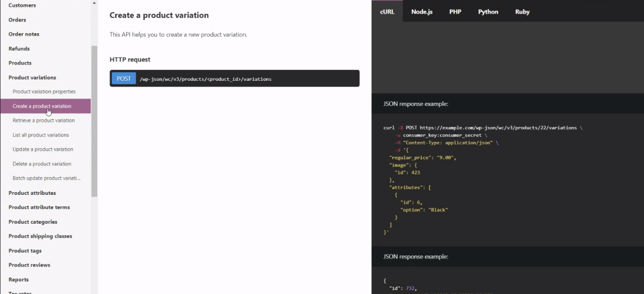The image size is (644, 294).
Task: Click the Create a product variation heading
Action: pyautogui.click(x=159, y=15)
